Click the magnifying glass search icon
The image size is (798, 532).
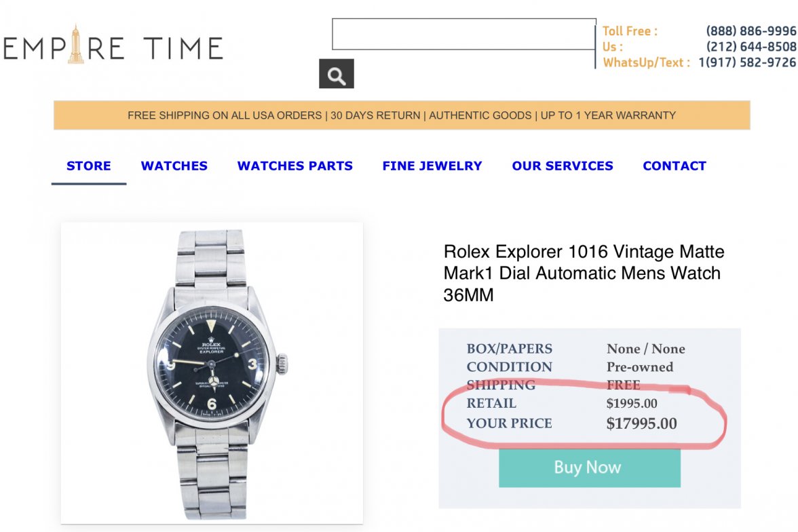coord(337,74)
